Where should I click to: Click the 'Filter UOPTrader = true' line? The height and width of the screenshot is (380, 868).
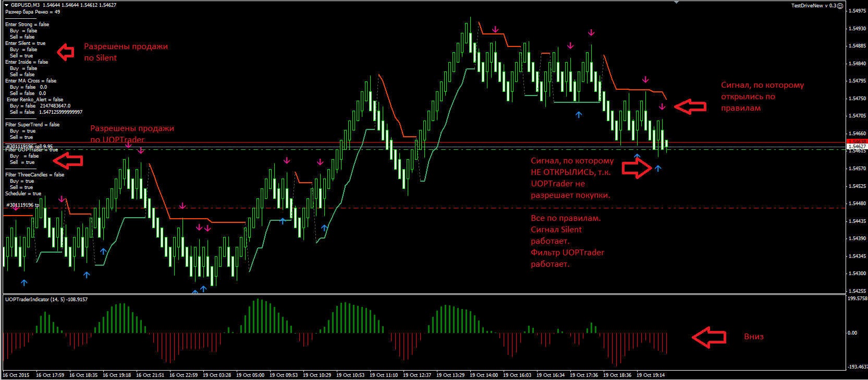[x=31, y=150]
